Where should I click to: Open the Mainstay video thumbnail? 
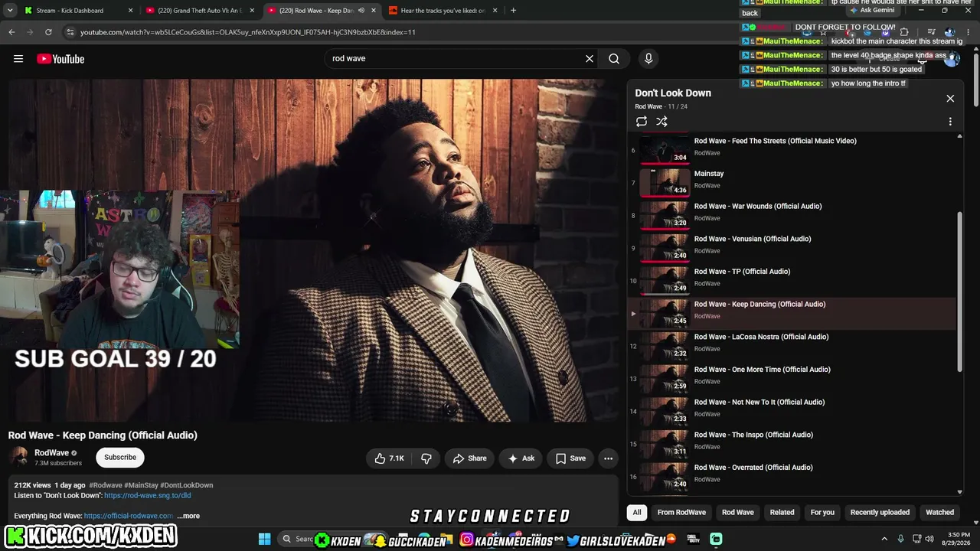pyautogui.click(x=665, y=184)
